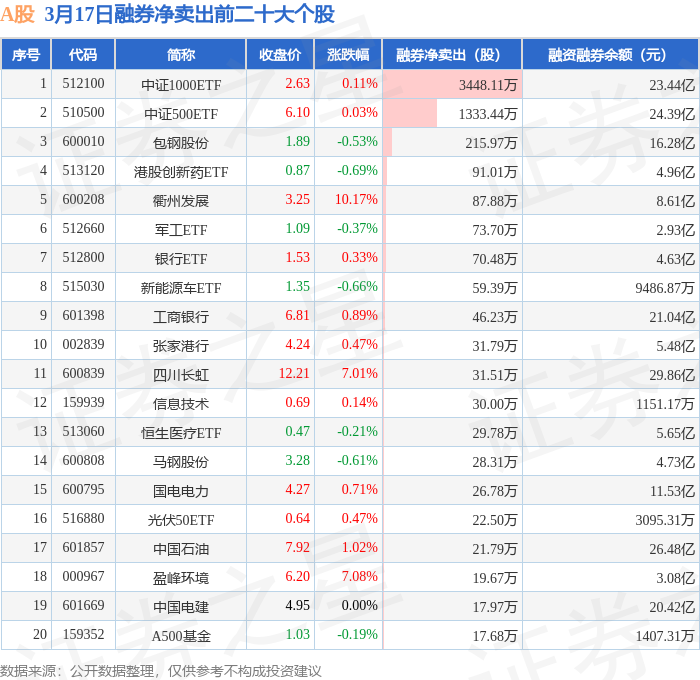Select stock code 159352
Viewport: 700px width, 680px height.
point(83,635)
